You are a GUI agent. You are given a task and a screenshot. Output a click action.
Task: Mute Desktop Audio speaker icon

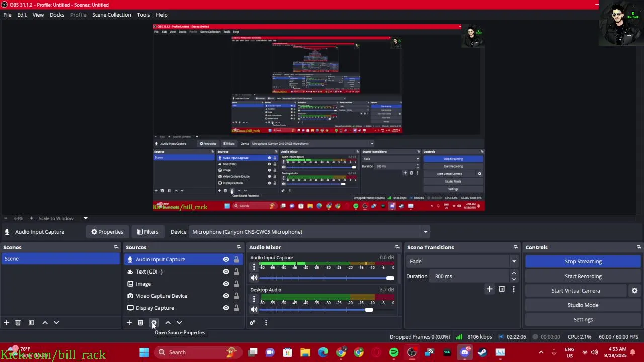click(x=254, y=309)
